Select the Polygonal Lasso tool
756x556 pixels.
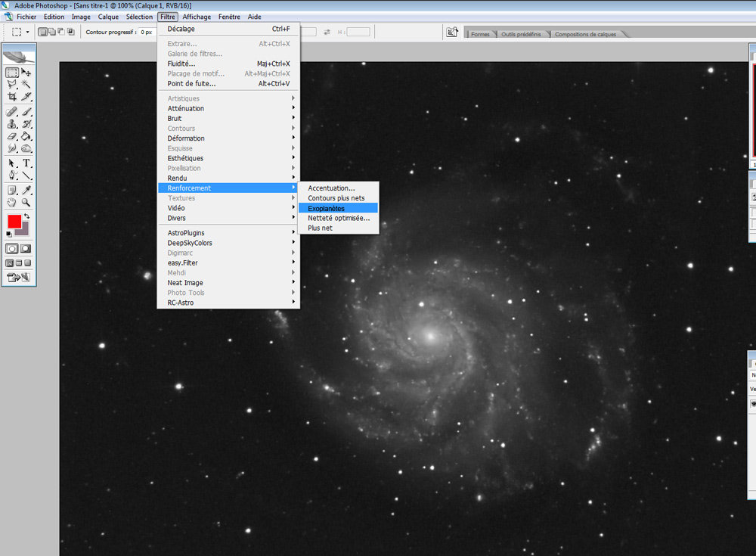(x=12, y=85)
